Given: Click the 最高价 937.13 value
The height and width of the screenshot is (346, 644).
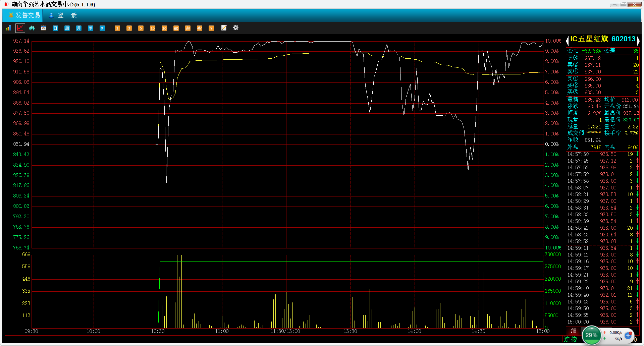Looking at the screenshot, I should pyautogui.click(x=631, y=113).
